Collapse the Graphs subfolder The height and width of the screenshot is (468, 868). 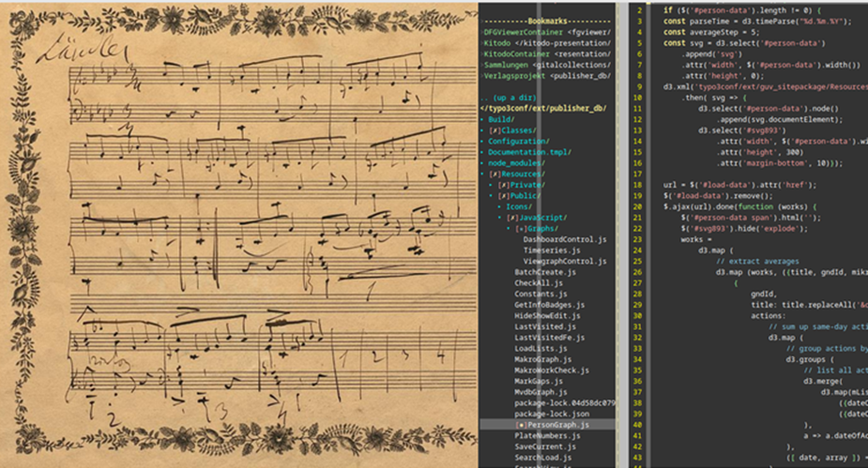pos(540,229)
